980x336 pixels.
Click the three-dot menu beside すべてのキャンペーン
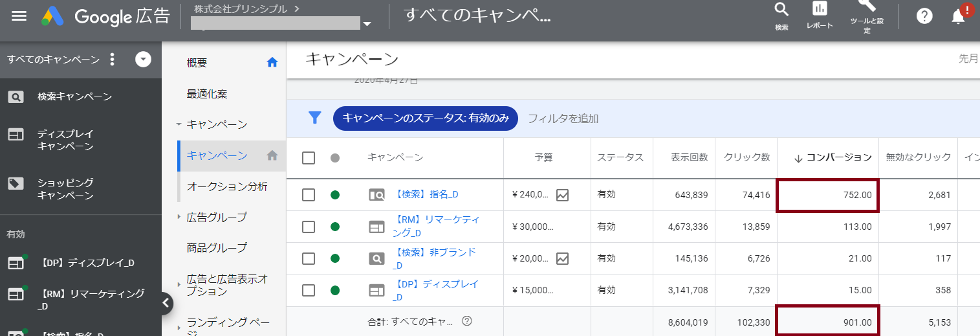point(112,60)
